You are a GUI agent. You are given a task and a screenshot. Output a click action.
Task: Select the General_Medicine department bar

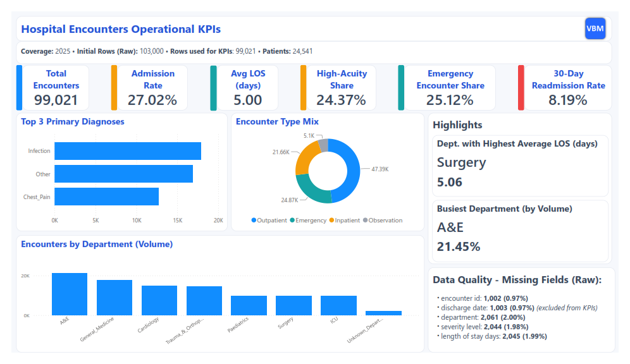point(114,298)
